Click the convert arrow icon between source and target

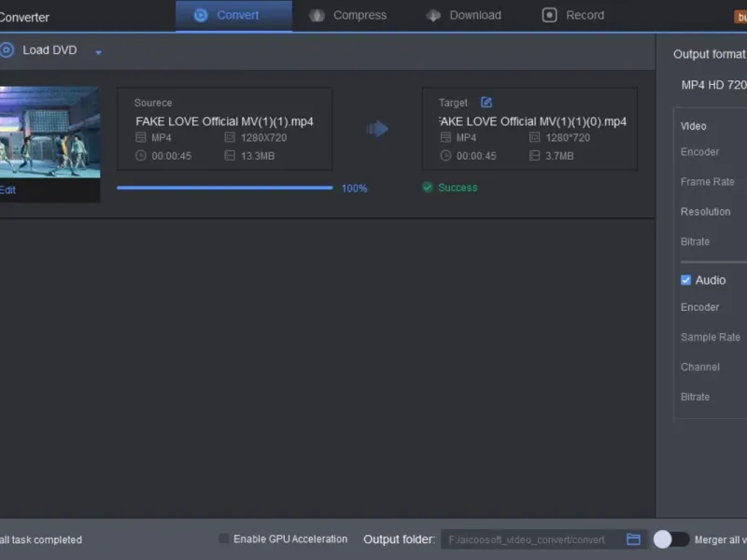click(377, 129)
